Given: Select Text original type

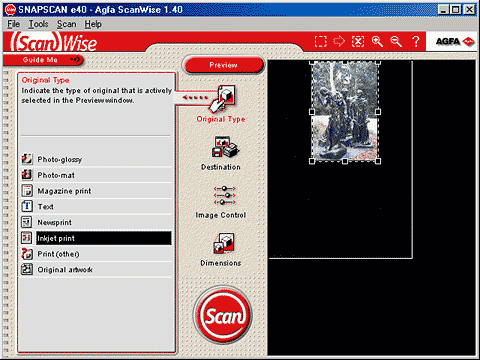Looking at the screenshot, I should 97,207.
